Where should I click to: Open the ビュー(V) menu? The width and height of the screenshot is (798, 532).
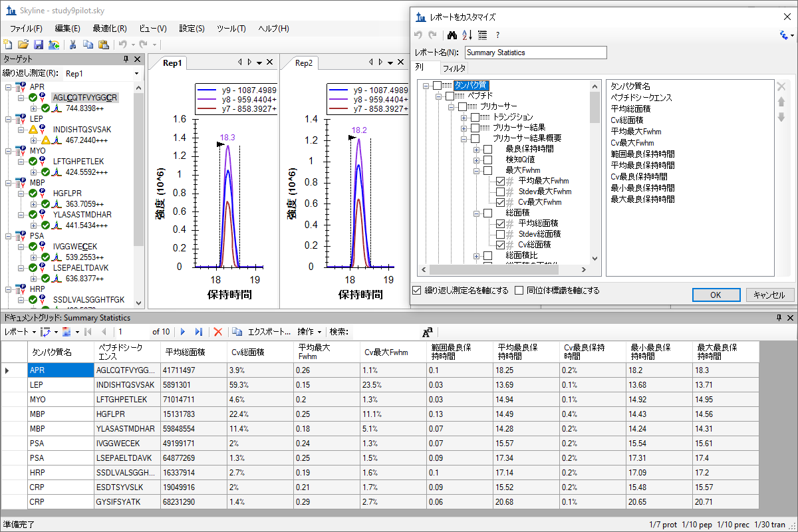coord(153,29)
